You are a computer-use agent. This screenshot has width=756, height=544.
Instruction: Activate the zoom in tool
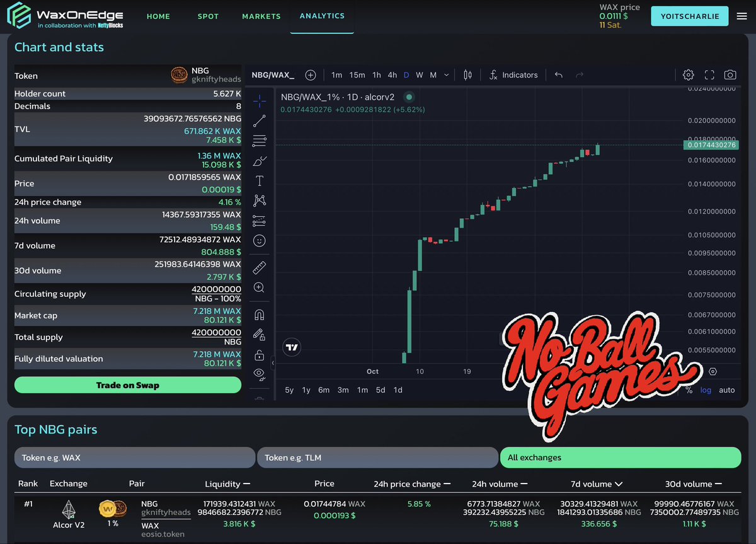click(259, 287)
